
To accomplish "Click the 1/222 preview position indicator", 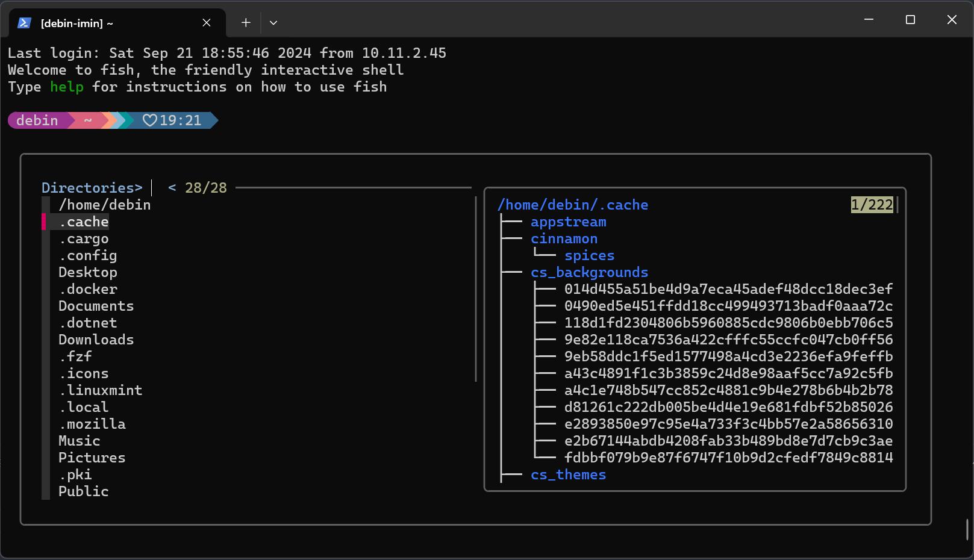I will 872,205.
